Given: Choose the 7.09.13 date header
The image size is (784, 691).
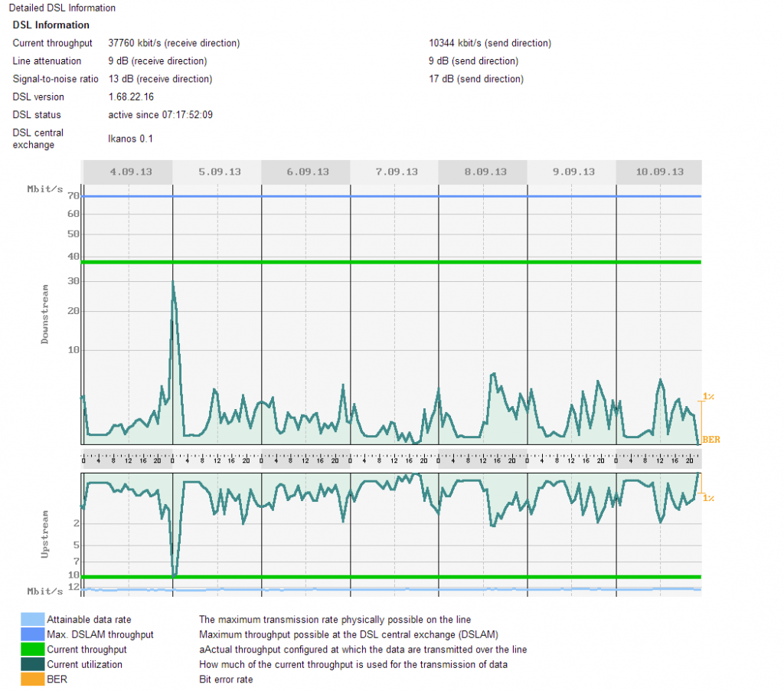Looking at the screenshot, I should point(396,172).
